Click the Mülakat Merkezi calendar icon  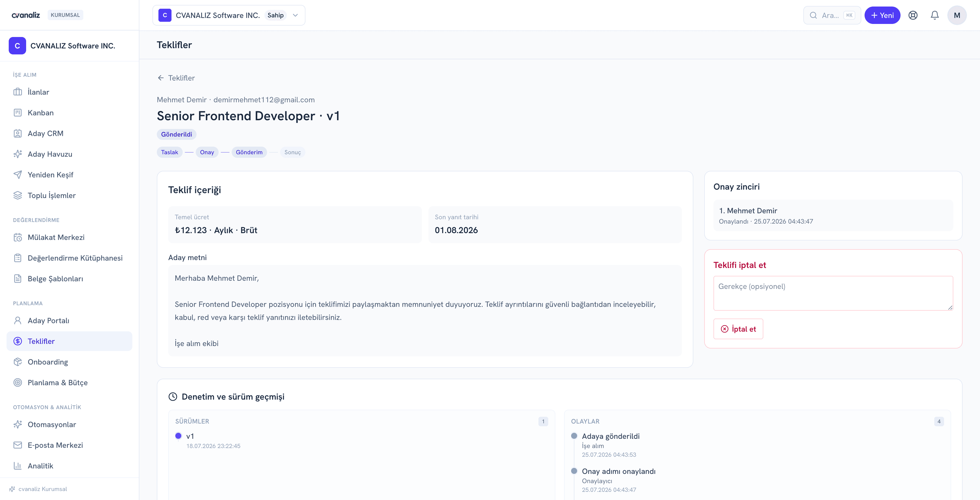[17, 237]
